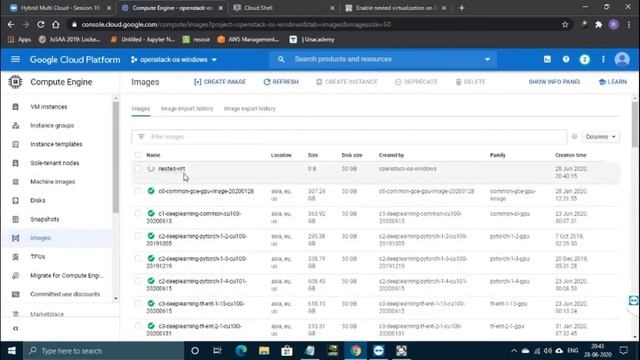640x360 pixels.
Task: Click the Instance templates sidebar icon
Action: (16, 144)
